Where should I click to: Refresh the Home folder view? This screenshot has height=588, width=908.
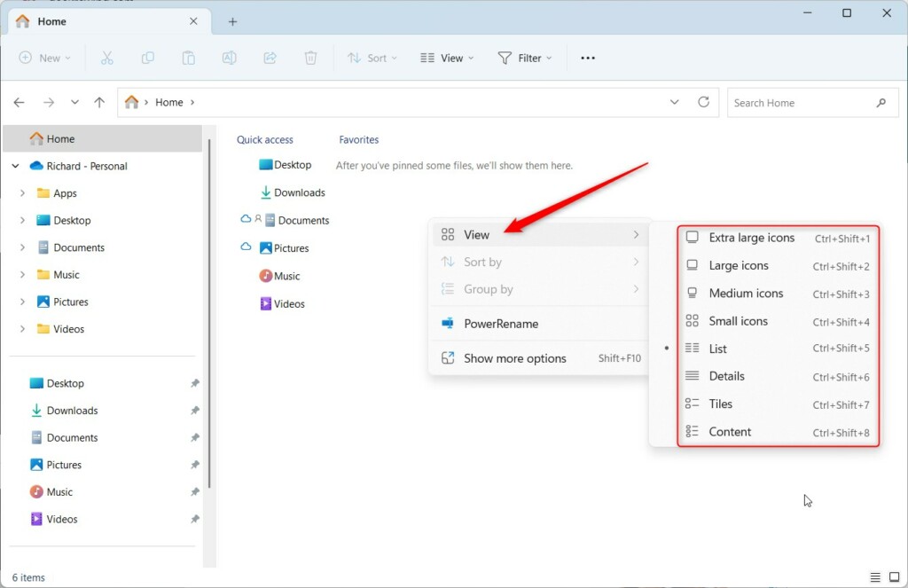703,102
